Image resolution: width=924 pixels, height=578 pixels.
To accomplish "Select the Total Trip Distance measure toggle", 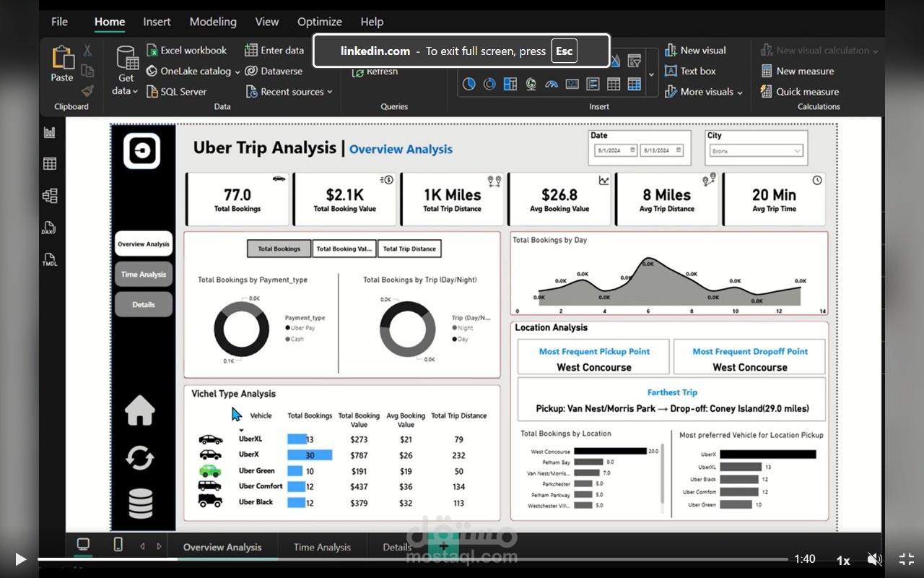I will click(409, 249).
